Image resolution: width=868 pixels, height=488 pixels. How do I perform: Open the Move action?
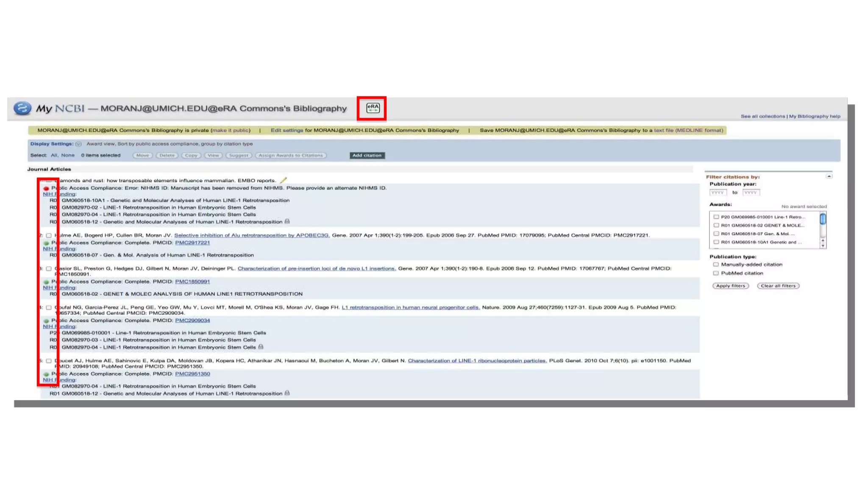pos(142,156)
